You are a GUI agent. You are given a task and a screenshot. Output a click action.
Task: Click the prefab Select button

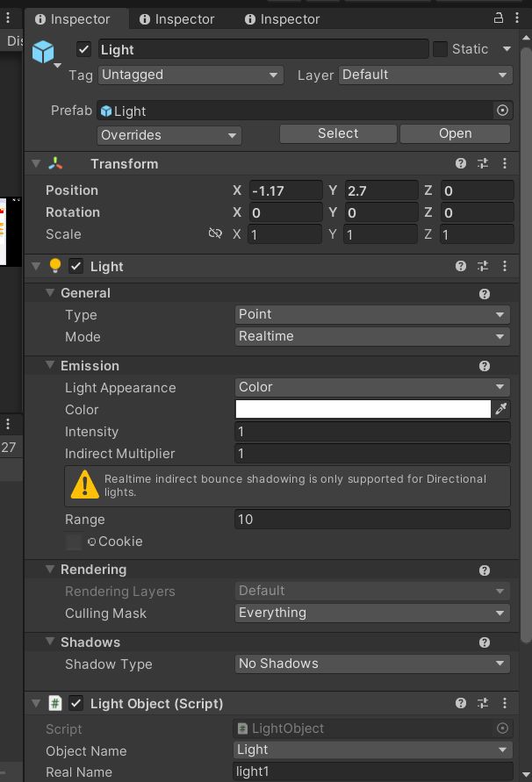338,133
